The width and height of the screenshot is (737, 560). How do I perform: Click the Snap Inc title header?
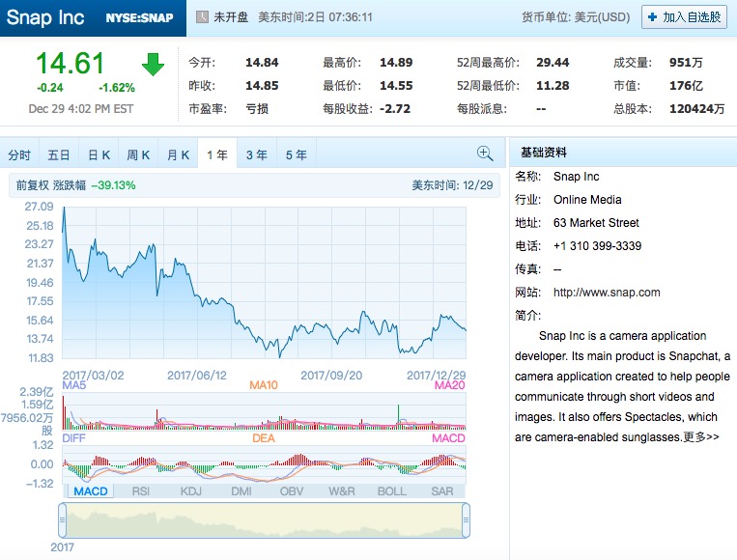tap(45, 17)
